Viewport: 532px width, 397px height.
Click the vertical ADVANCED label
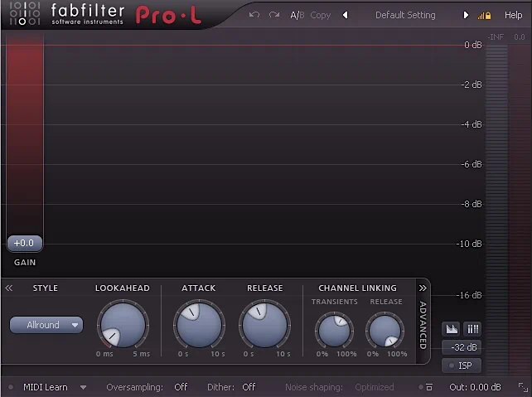click(x=423, y=325)
